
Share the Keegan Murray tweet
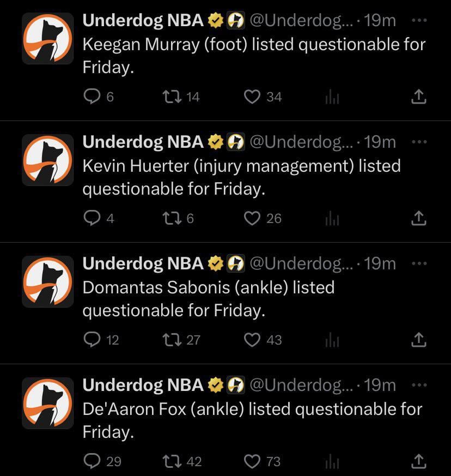418,97
